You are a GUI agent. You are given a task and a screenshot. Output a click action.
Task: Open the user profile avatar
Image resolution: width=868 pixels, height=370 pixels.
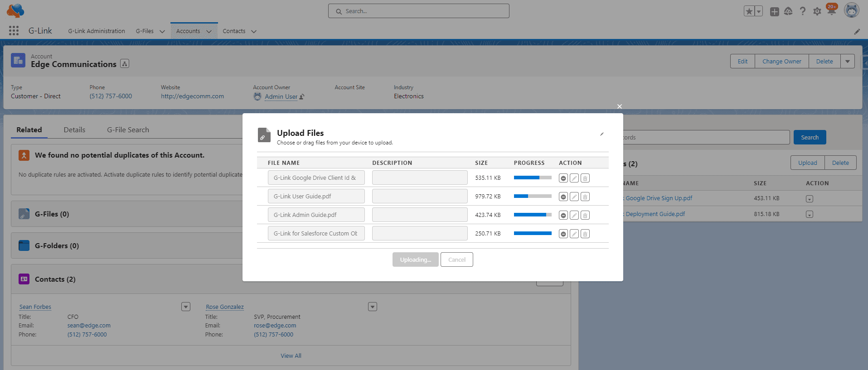click(x=852, y=10)
